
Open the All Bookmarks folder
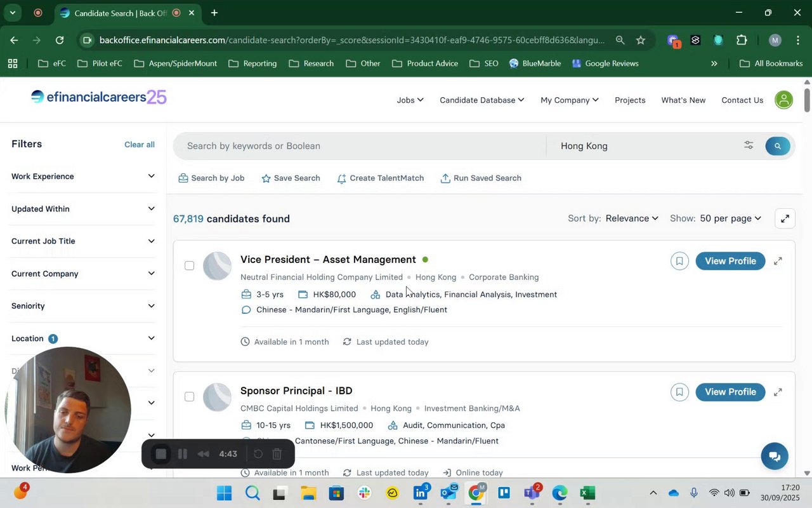click(x=771, y=63)
